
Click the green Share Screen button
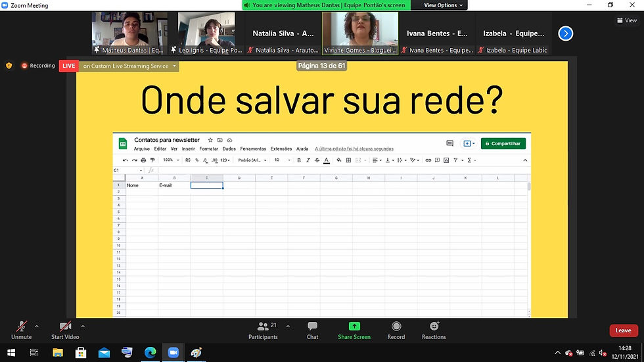pos(354,330)
